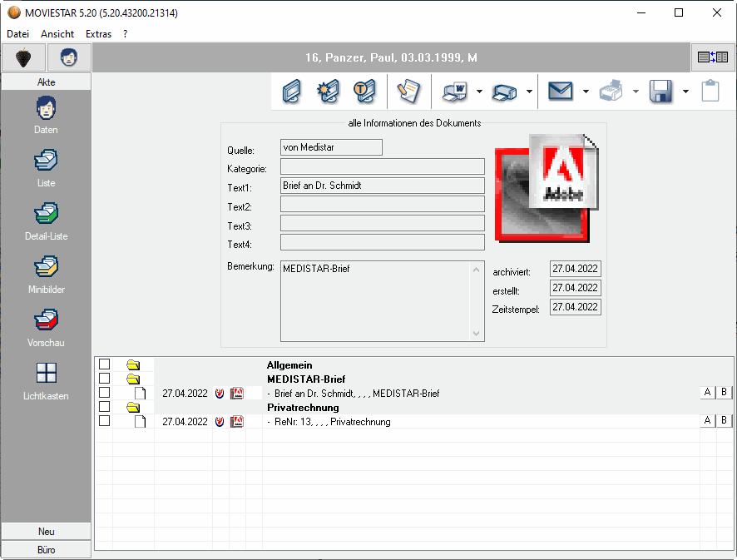The height and width of the screenshot is (560, 737).
Task: Tick checkbox for ReNr: 13 document
Action: [104, 421]
